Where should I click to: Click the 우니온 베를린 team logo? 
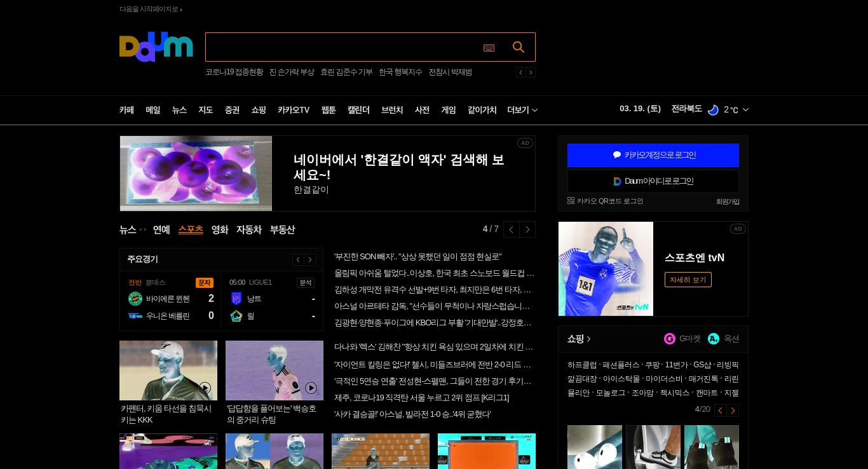[x=135, y=316]
